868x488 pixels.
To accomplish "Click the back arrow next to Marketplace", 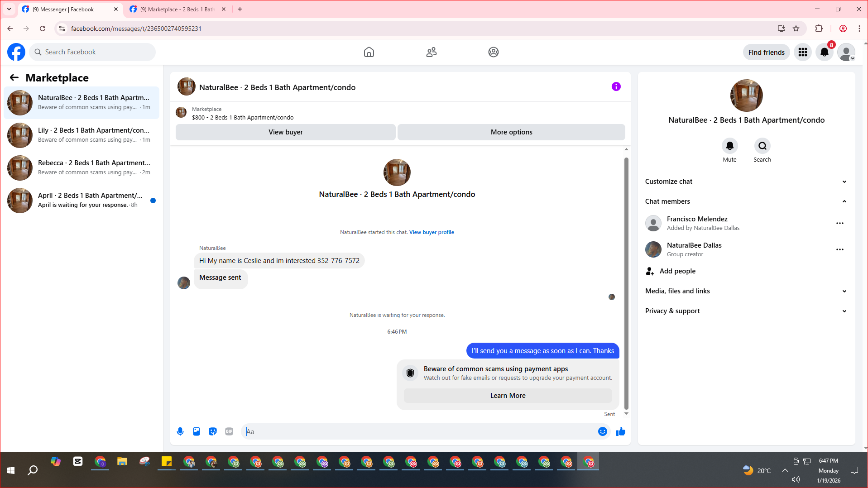I will (14, 77).
